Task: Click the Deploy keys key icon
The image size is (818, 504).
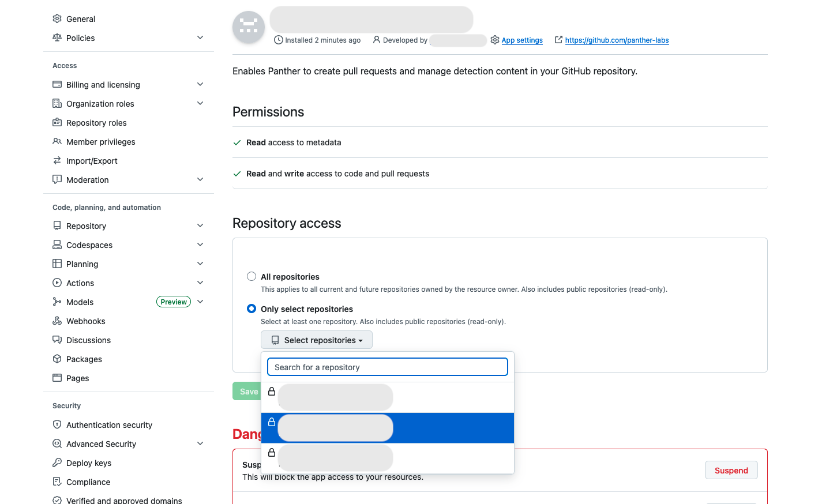Action: 57,462
